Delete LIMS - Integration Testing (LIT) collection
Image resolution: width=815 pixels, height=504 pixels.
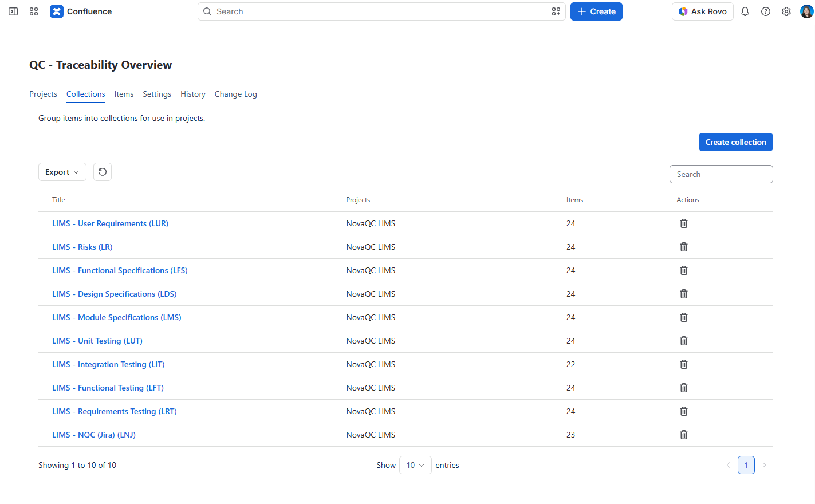(x=684, y=364)
